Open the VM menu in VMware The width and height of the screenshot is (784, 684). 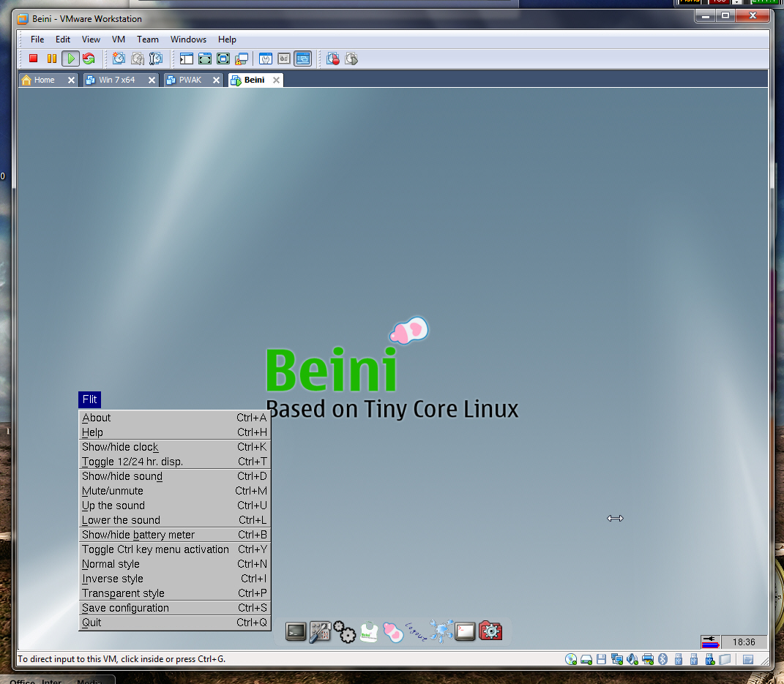click(x=118, y=40)
